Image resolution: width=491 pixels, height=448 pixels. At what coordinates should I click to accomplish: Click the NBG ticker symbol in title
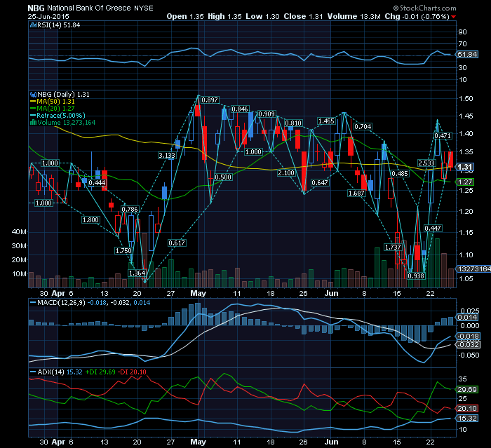click(36, 8)
